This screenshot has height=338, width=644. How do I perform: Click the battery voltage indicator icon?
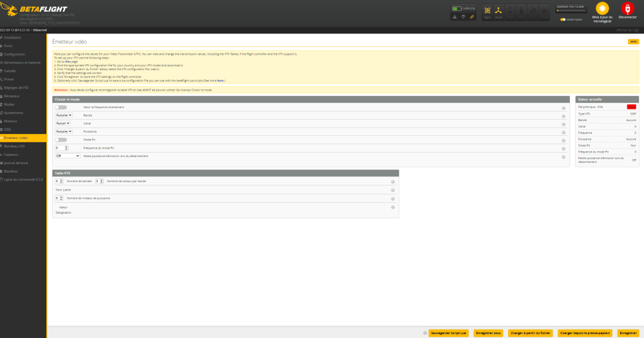457,8
